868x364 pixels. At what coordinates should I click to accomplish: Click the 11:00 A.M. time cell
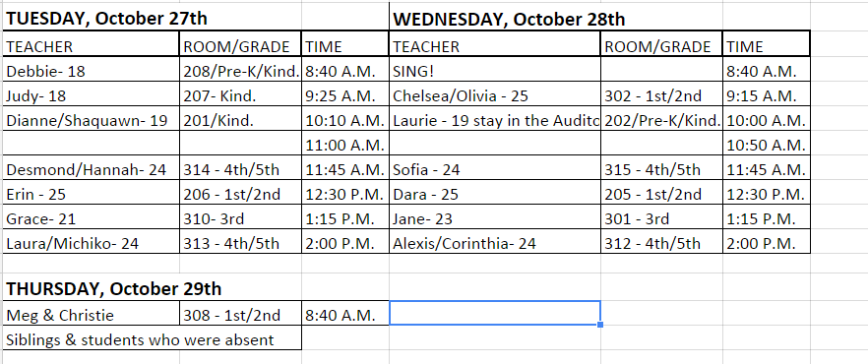[x=345, y=145]
